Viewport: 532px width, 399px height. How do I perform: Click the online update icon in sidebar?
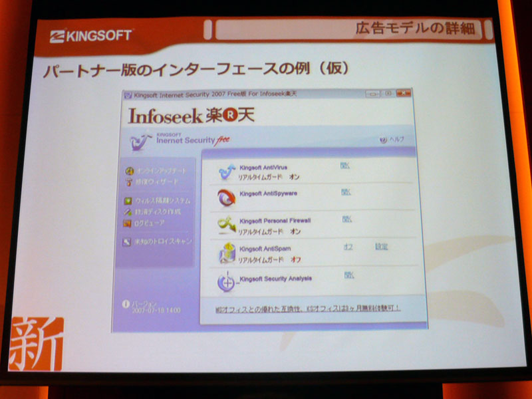[x=129, y=171]
